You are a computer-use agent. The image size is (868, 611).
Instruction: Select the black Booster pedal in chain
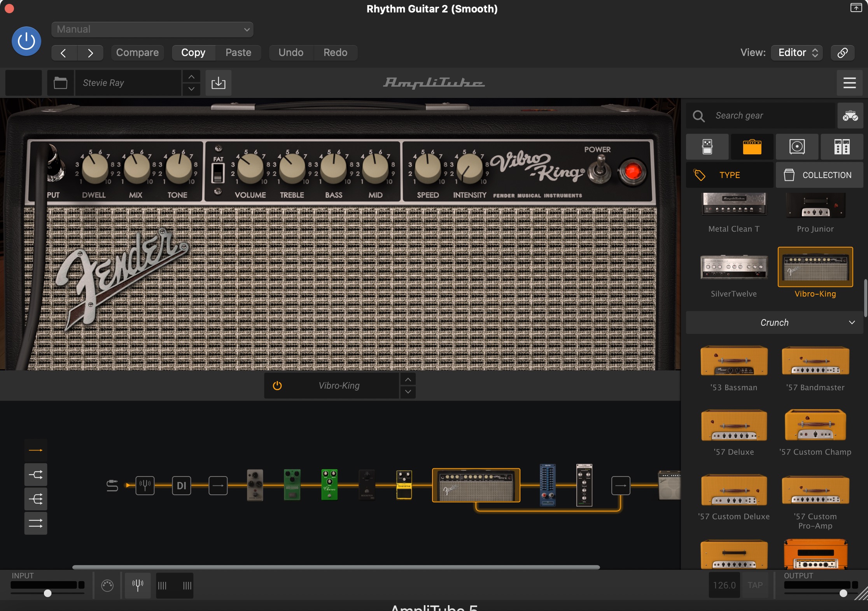tap(367, 485)
